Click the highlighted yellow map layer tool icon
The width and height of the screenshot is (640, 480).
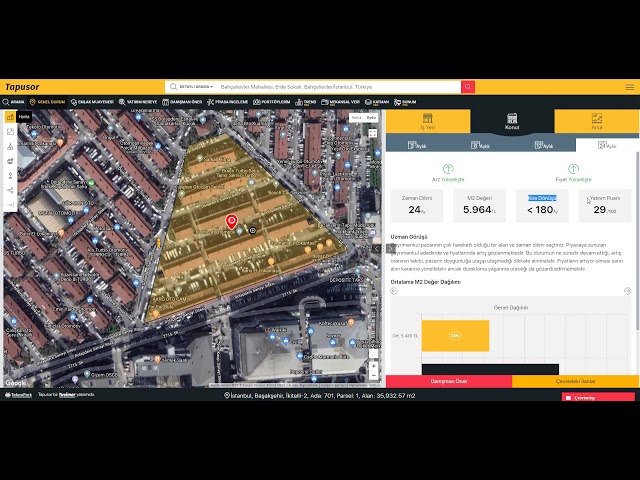pos(10,117)
